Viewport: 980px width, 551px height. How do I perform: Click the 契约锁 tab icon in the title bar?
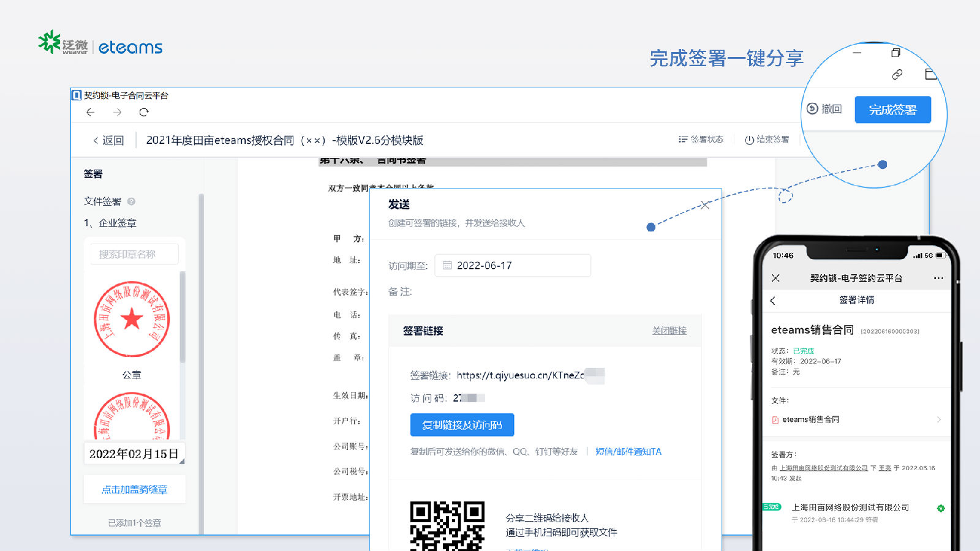click(x=77, y=95)
